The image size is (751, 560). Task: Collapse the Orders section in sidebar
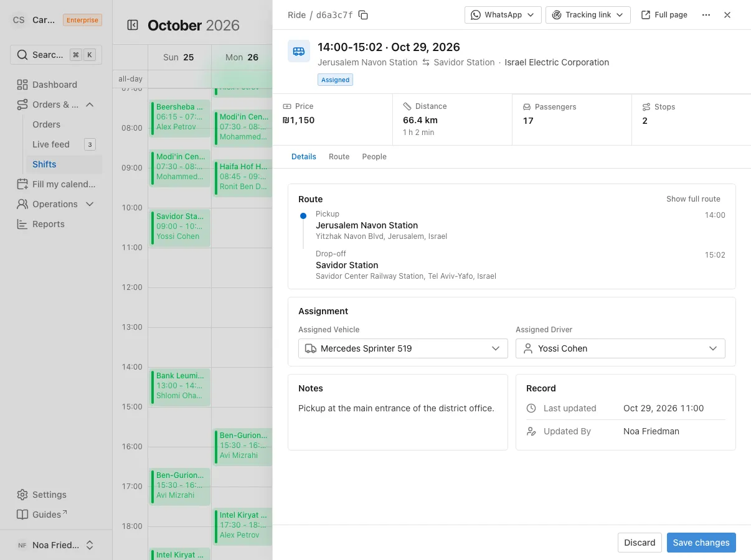coord(90,105)
